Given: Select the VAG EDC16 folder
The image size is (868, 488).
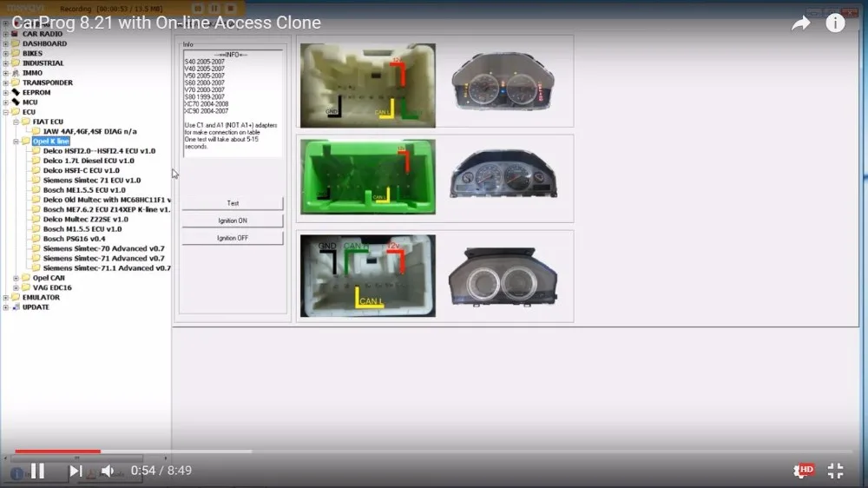Looking at the screenshot, I should (x=52, y=288).
